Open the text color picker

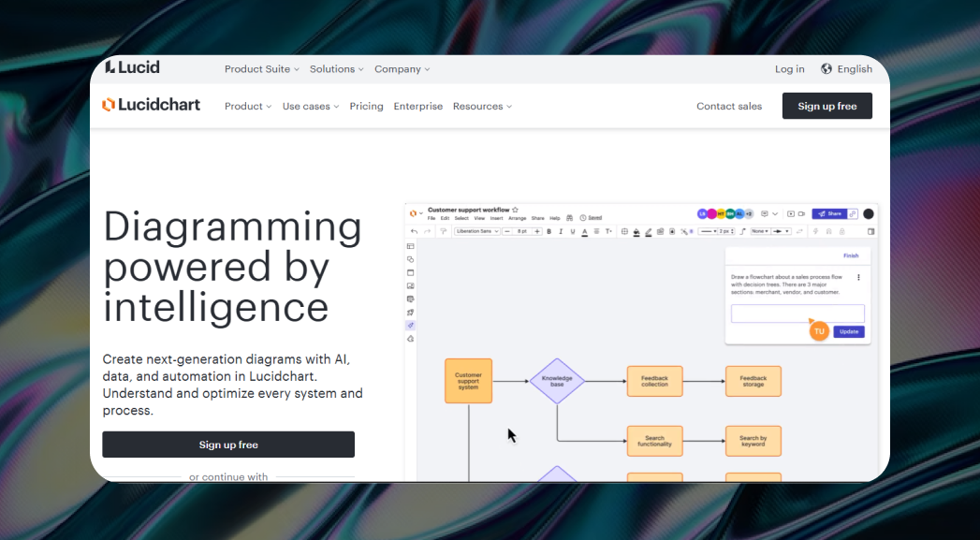point(584,232)
